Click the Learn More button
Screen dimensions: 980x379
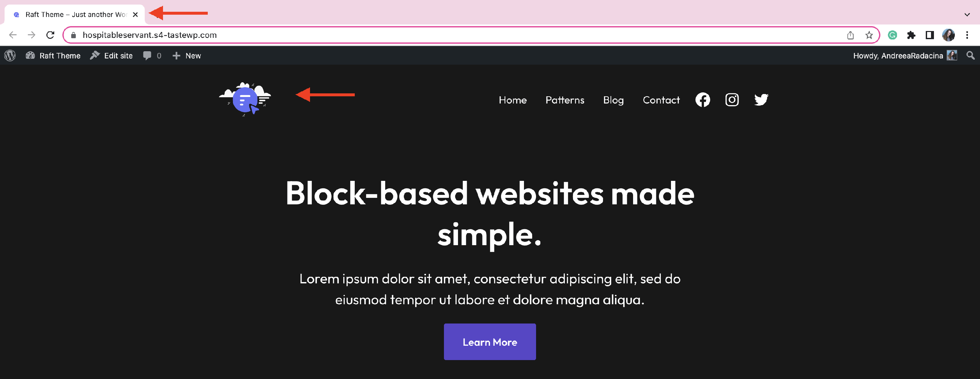490,342
